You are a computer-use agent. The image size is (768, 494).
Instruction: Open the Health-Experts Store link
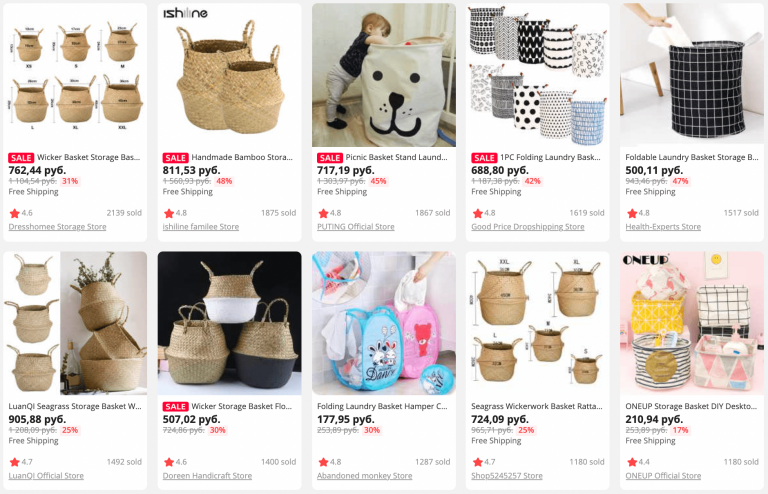[x=663, y=227]
